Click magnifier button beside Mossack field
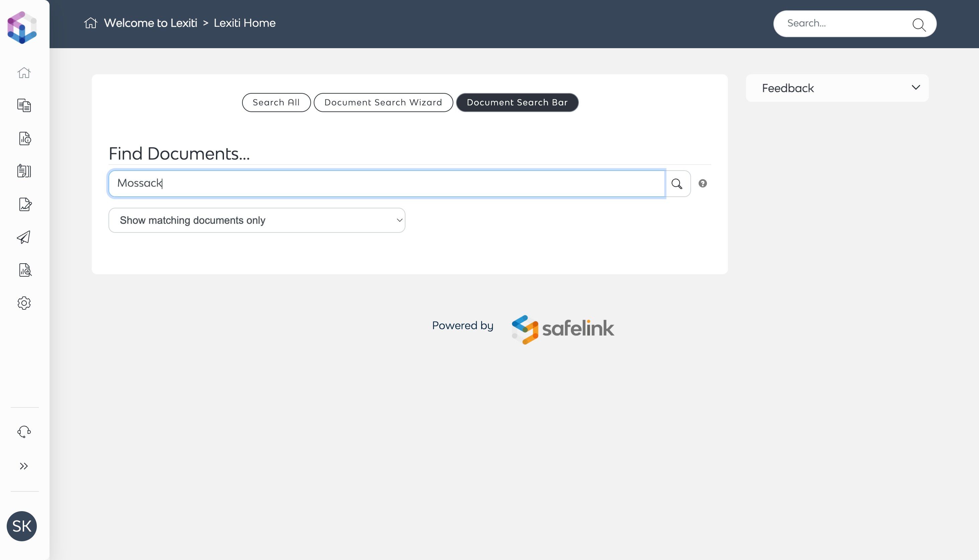This screenshot has height=560, width=979. click(x=677, y=183)
